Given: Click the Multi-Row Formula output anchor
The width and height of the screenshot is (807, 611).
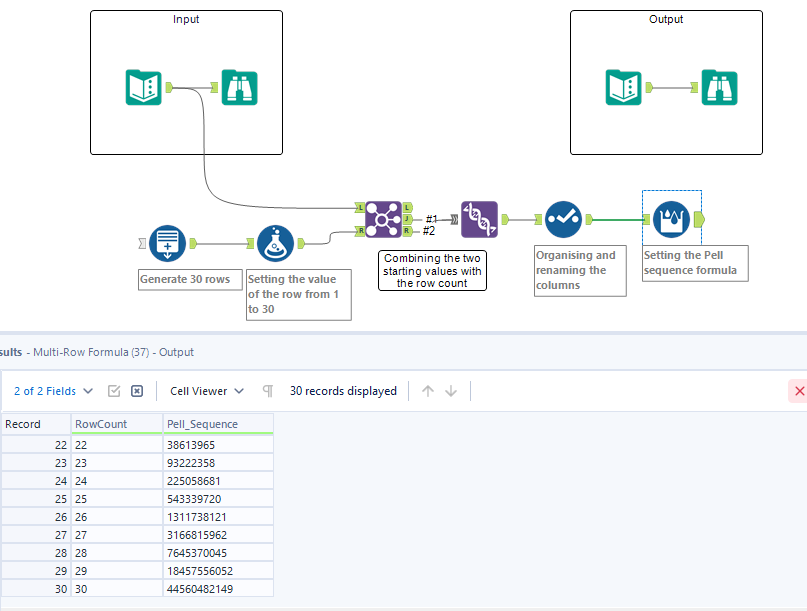Looking at the screenshot, I should click(699, 220).
